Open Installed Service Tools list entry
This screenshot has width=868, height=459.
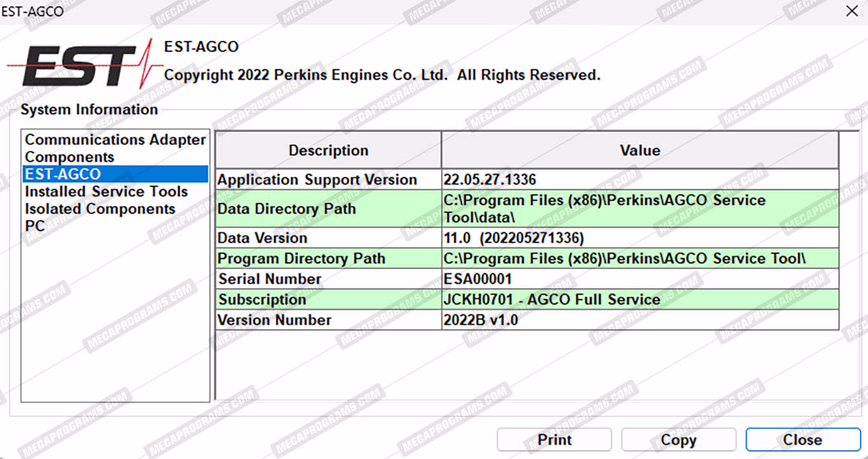pos(106,192)
